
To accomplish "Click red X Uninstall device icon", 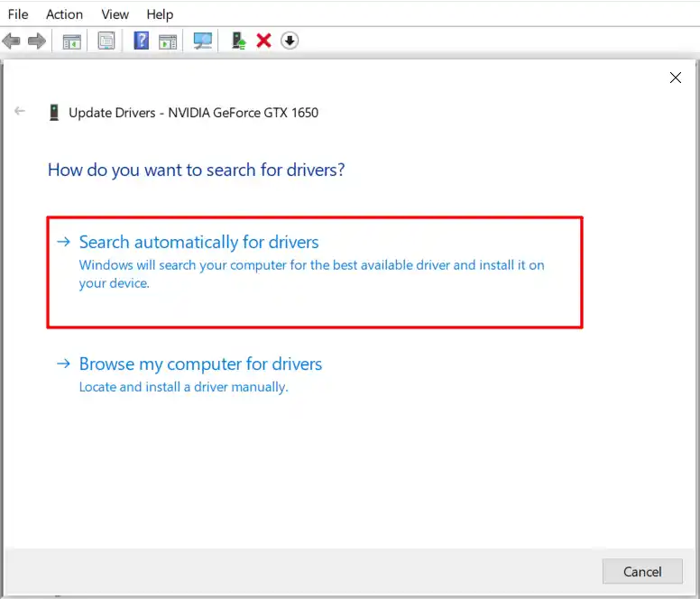I will point(263,41).
